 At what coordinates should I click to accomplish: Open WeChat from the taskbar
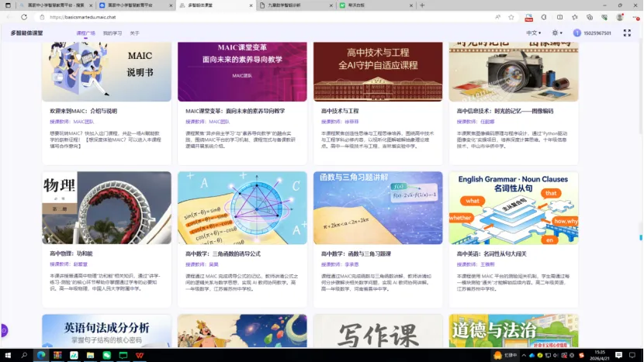coord(107,355)
